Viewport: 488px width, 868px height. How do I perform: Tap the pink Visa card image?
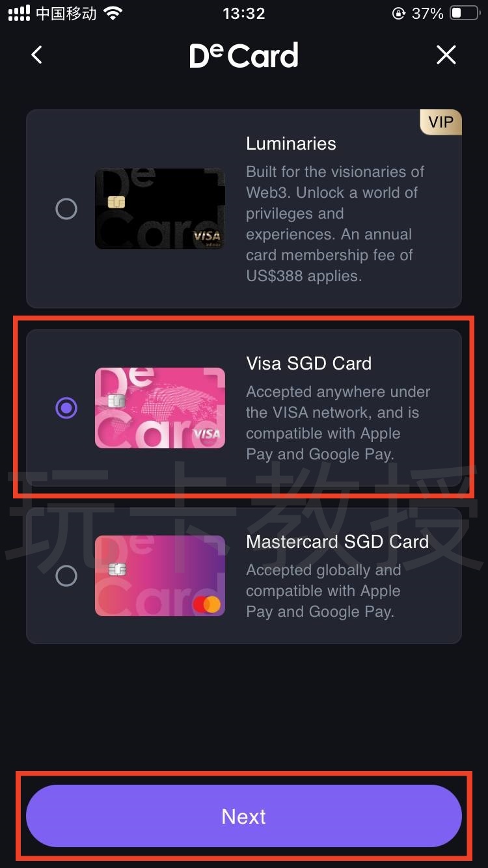(160, 408)
